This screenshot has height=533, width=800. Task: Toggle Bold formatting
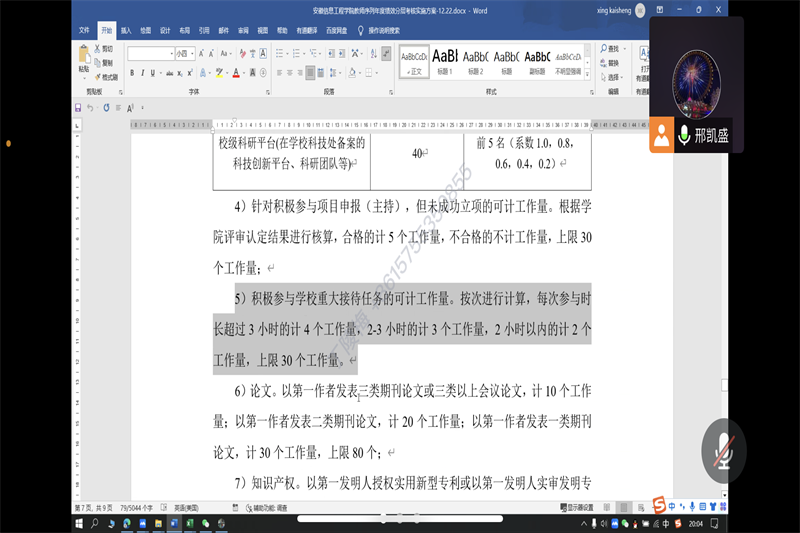pyautogui.click(x=133, y=73)
